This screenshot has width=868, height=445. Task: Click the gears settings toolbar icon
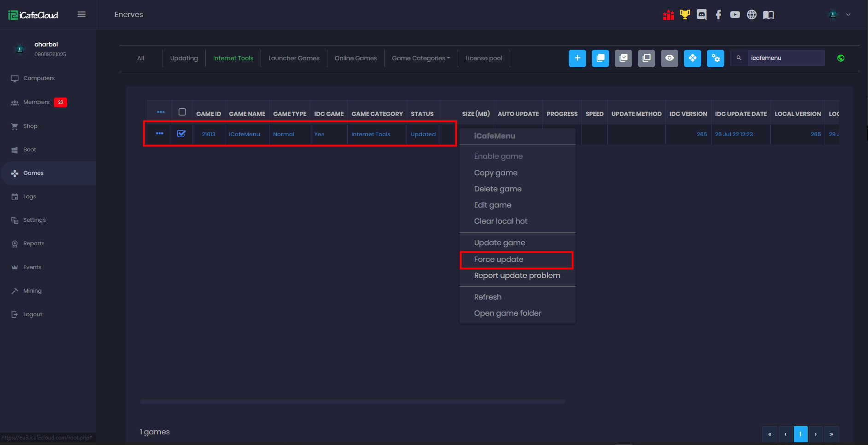(716, 58)
